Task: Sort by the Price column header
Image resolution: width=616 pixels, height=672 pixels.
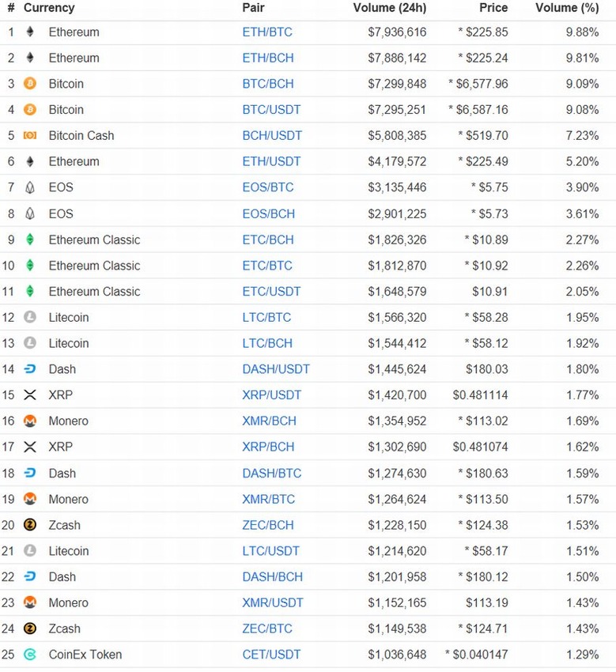Action: (493, 8)
